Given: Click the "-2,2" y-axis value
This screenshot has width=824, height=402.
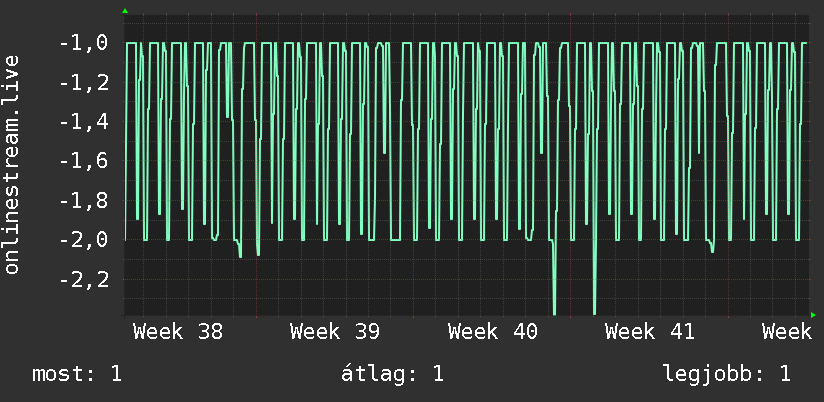Looking at the screenshot, I should point(84,280).
